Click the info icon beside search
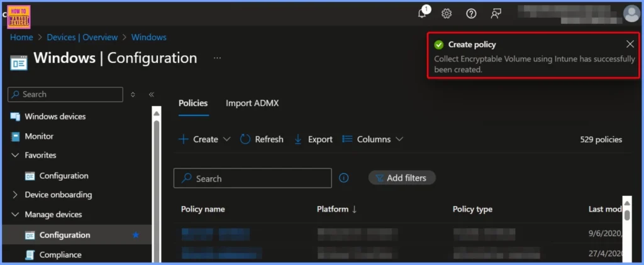The image size is (644, 265). 344,178
